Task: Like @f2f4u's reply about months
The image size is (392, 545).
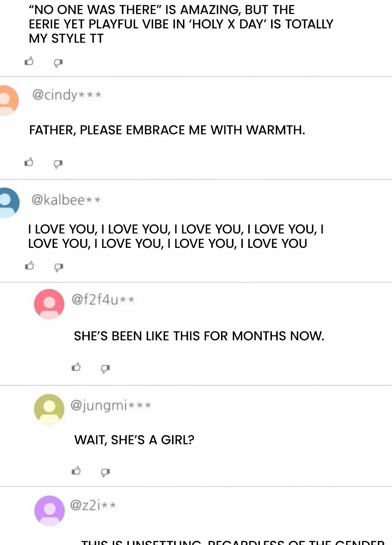Action: click(76, 367)
